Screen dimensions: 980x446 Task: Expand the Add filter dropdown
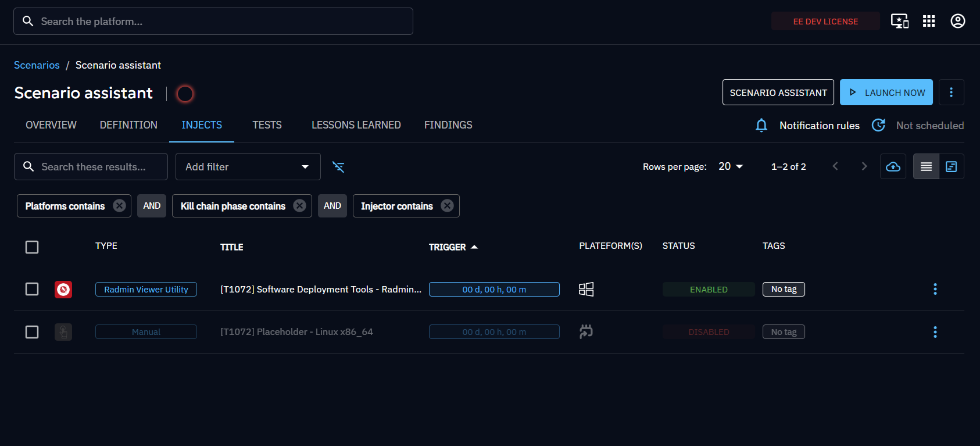click(x=248, y=167)
